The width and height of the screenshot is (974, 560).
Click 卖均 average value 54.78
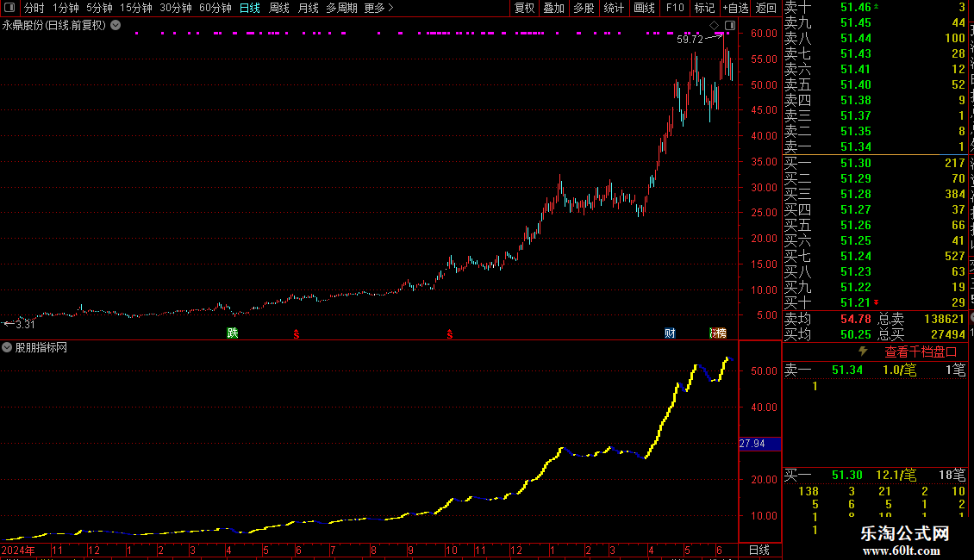[x=855, y=319]
